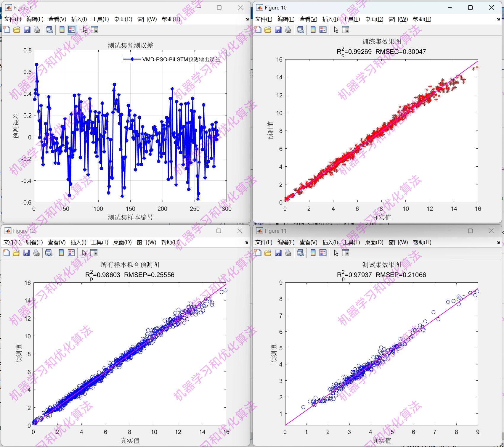Viewport: 504px width, 447px height.
Task: Minimize the Figure 10 window
Action: point(450,8)
